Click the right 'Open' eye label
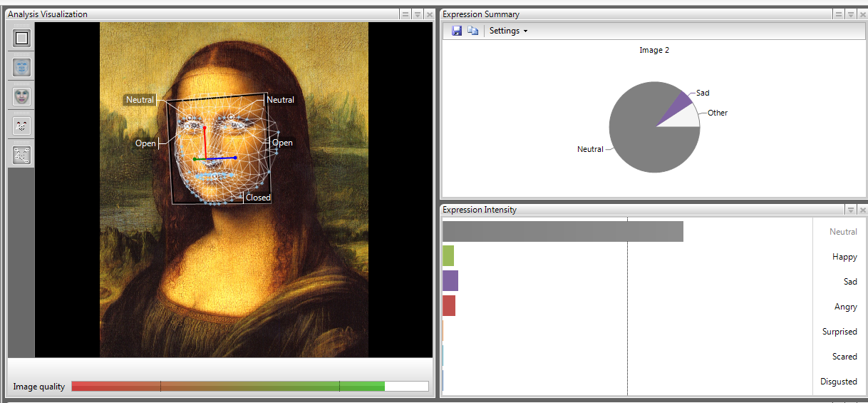 click(x=282, y=143)
